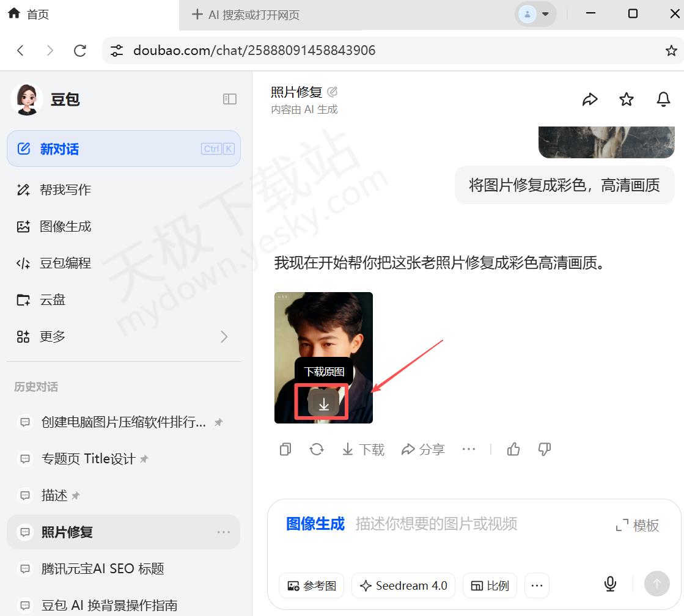The height and width of the screenshot is (616, 684).
Task: Select 图像生成 in the sidebar
Action: click(65, 227)
